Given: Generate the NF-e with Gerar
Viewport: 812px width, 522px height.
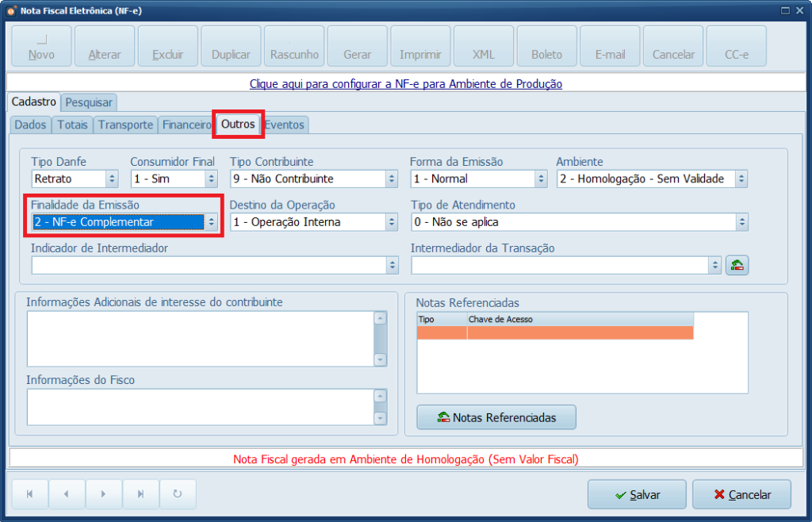Looking at the screenshot, I should click(357, 45).
